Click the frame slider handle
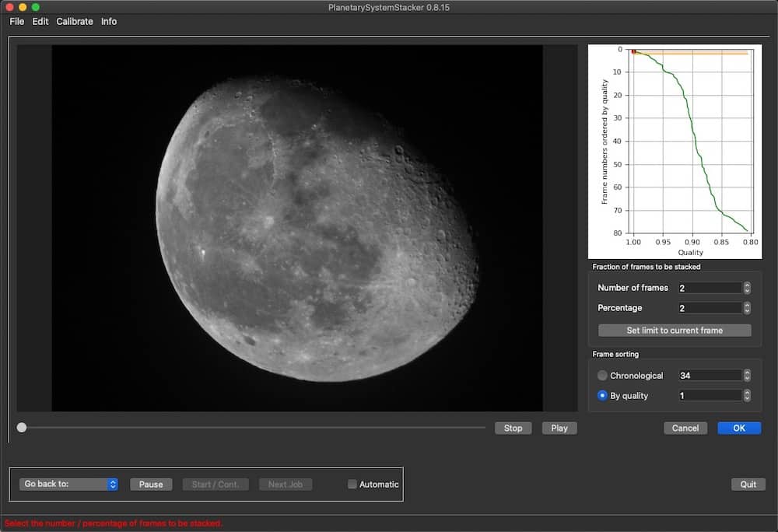 click(x=22, y=427)
